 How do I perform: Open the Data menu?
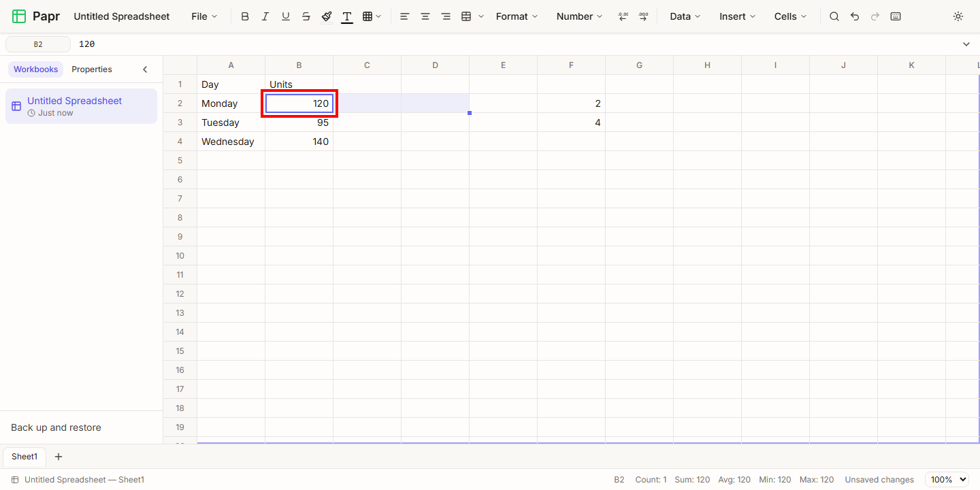point(685,16)
